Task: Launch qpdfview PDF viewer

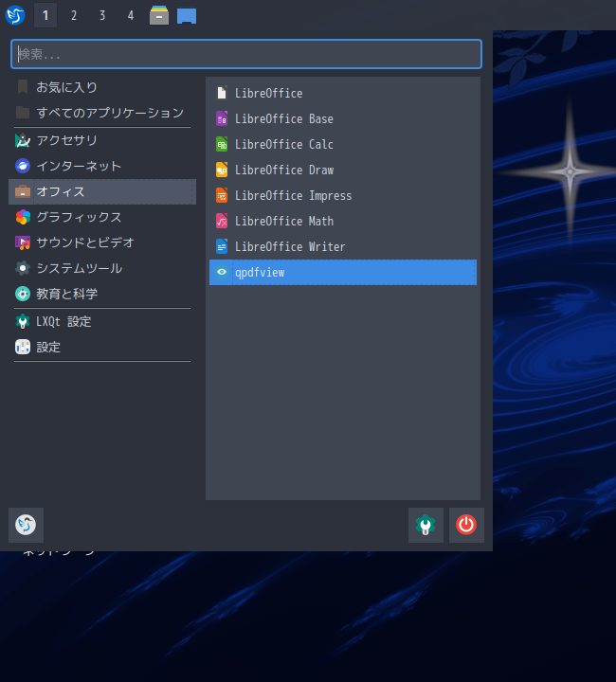Action: [x=343, y=272]
